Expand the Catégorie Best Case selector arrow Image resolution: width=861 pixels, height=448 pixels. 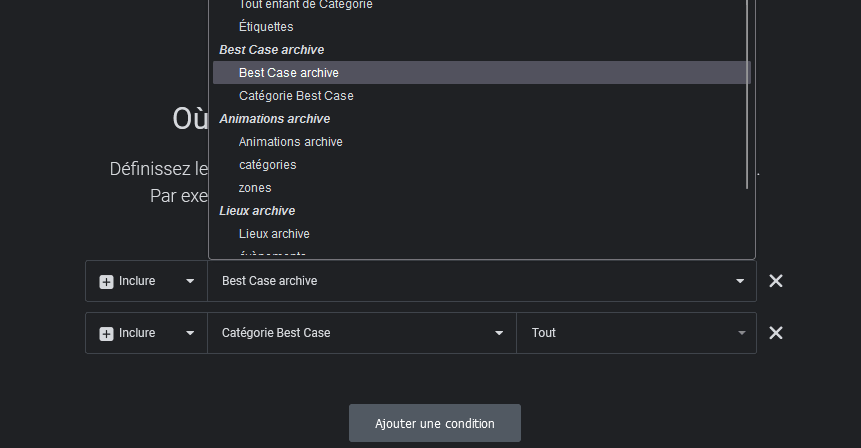(499, 333)
